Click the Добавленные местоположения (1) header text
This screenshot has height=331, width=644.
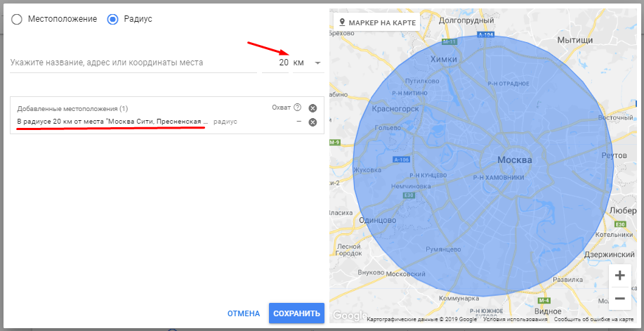click(x=73, y=108)
